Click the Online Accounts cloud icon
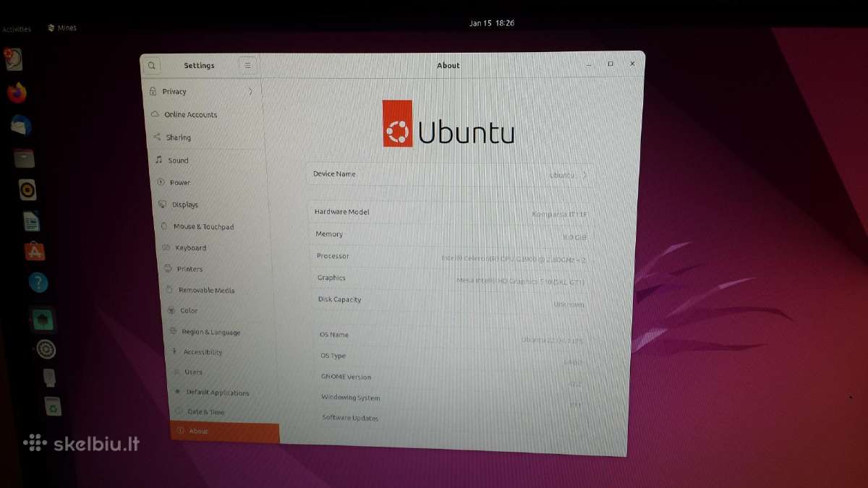The image size is (868, 488). point(155,114)
